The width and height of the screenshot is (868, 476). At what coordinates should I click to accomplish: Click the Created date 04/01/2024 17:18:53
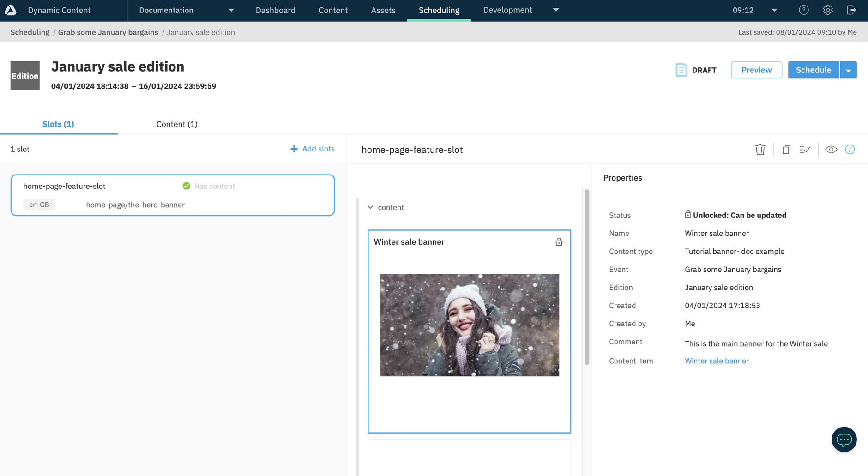[x=722, y=306]
